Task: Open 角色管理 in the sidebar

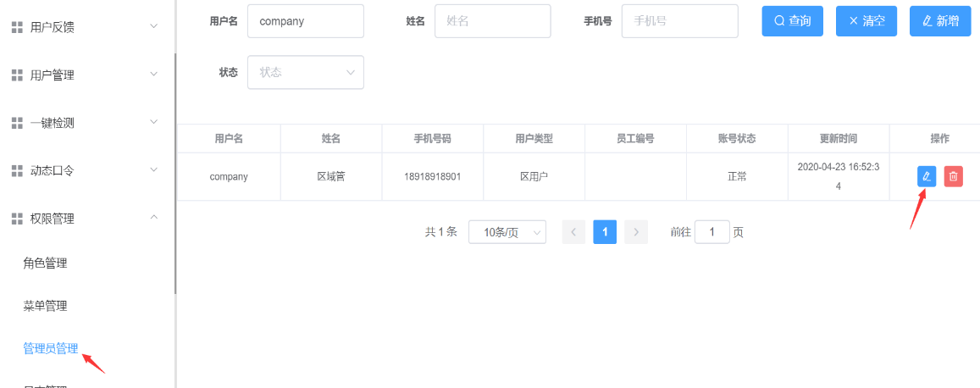Action: pyautogui.click(x=45, y=263)
